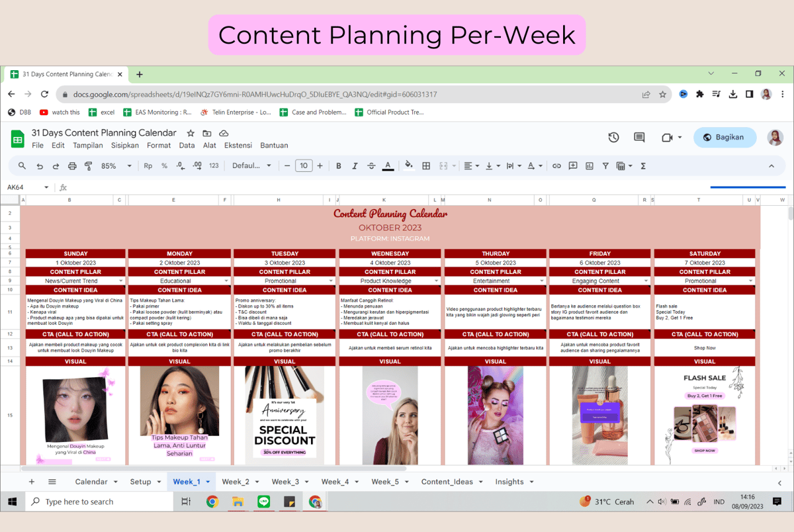This screenshot has height=532, width=794.
Task: Open vertical align dropdown
Action: point(492,166)
